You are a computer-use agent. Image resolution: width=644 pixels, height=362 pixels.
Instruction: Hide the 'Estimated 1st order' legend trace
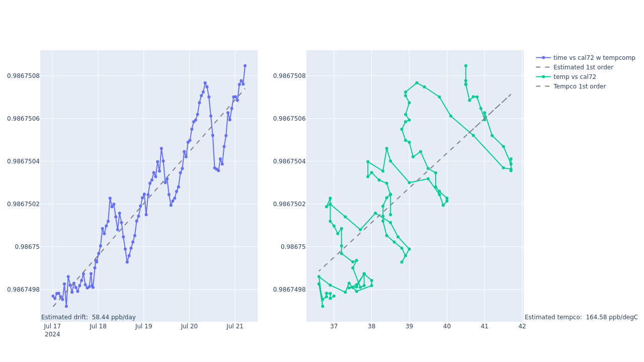(x=583, y=67)
